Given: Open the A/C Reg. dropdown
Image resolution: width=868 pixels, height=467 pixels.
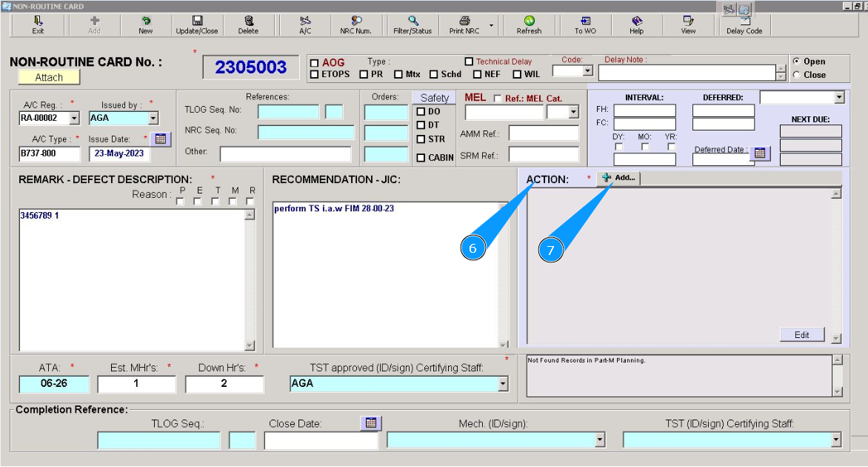Looking at the screenshot, I should (75, 118).
